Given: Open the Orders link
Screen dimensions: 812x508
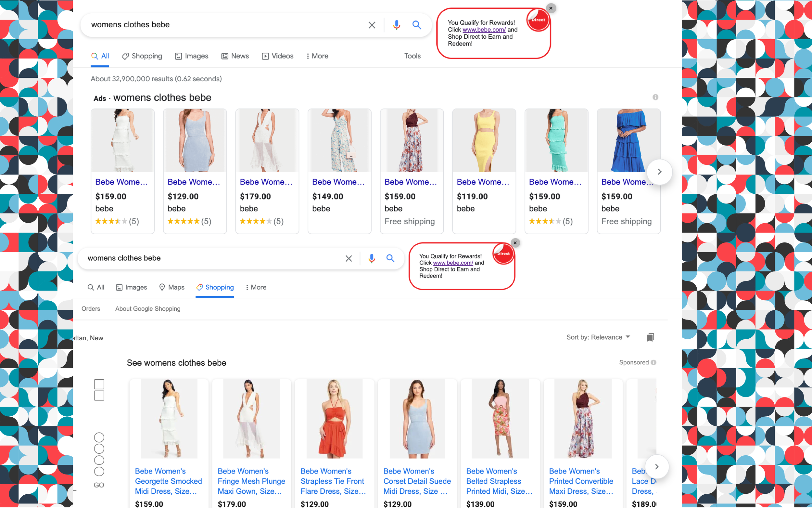Looking at the screenshot, I should (x=91, y=308).
